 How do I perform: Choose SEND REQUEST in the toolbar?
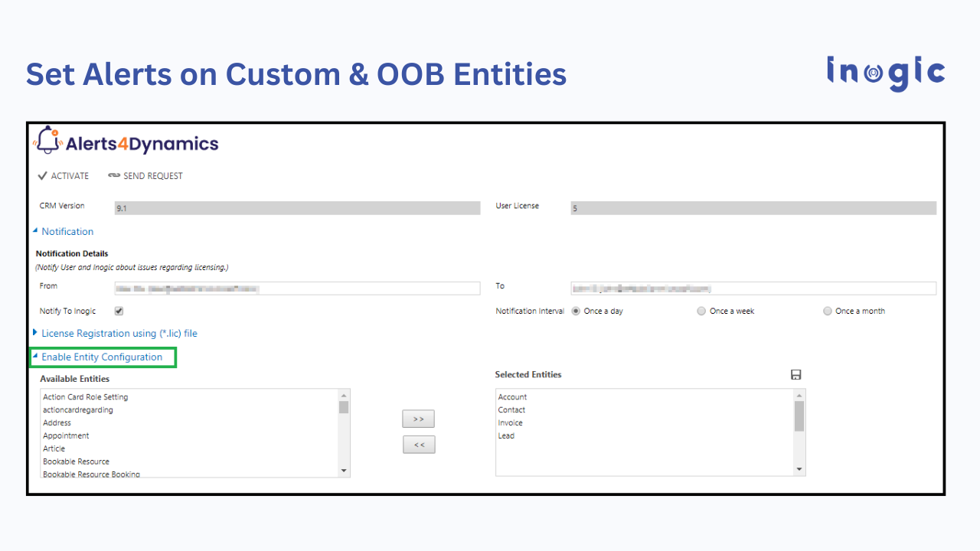coord(145,176)
